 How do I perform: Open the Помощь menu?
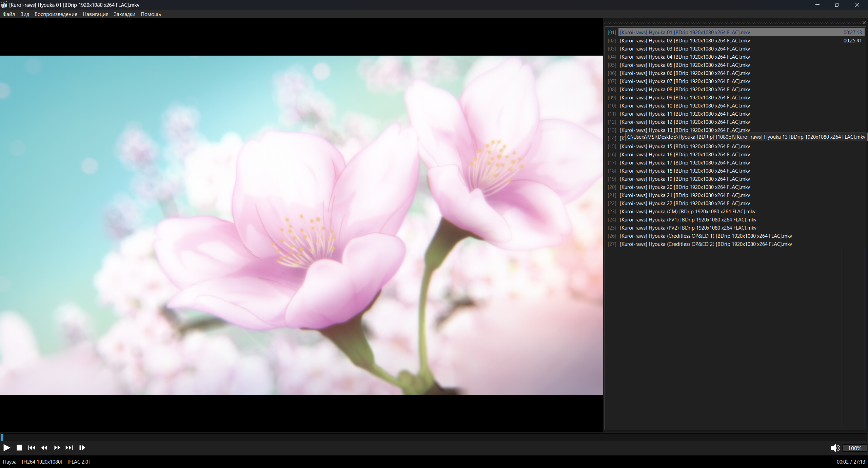[151, 14]
